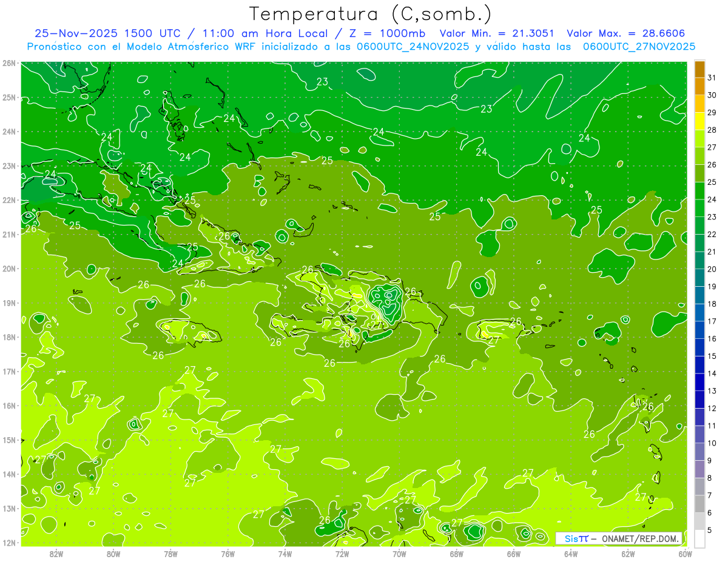Click the "12N" latitude axis label
This screenshot has height=562, width=728.
click(x=8, y=543)
